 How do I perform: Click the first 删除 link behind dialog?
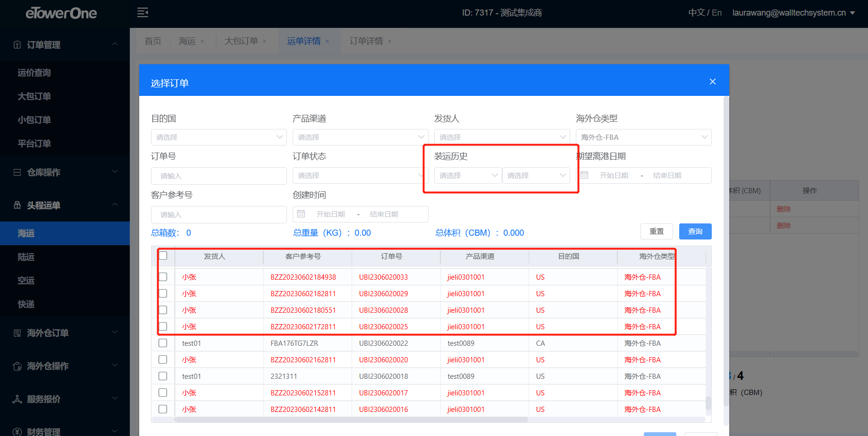[784, 209]
